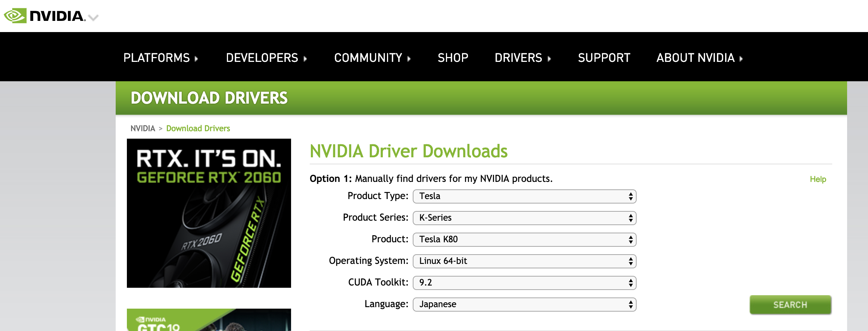The width and height of the screenshot is (868, 331).
Task: Open the Operating System dropdown
Action: point(524,261)
